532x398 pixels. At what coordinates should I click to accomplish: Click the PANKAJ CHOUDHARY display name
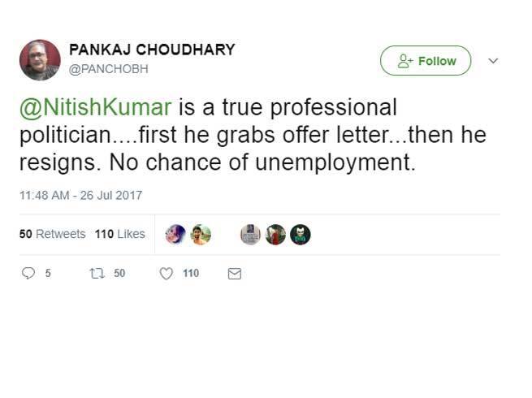pos(152,50)
